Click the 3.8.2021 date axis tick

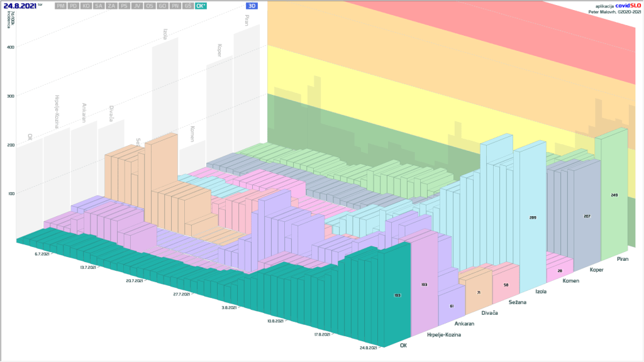(x=229, y=307)
